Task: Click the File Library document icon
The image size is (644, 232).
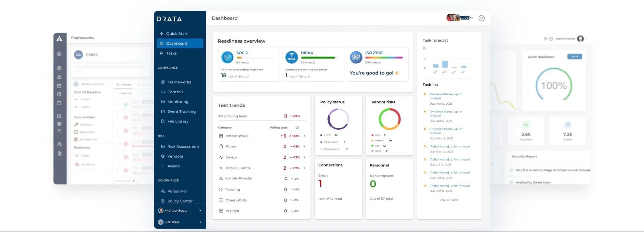Action: pos(163,121)
